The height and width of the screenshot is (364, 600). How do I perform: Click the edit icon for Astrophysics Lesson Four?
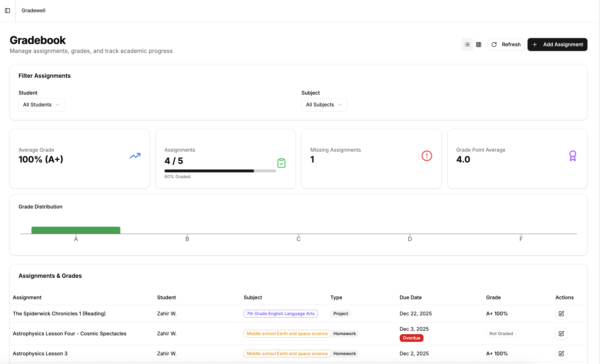point(561,334)
